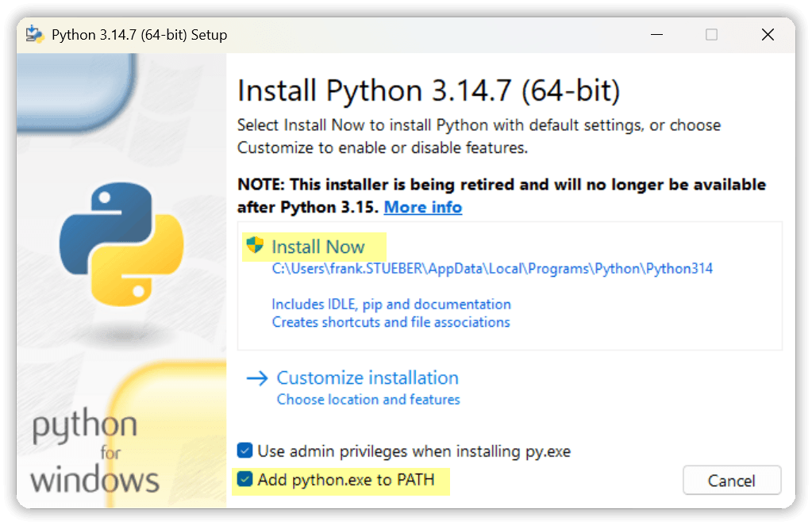This screenshot has width=812, height=525.
Task: Minimize the Python Setup window
Action: 656,35
